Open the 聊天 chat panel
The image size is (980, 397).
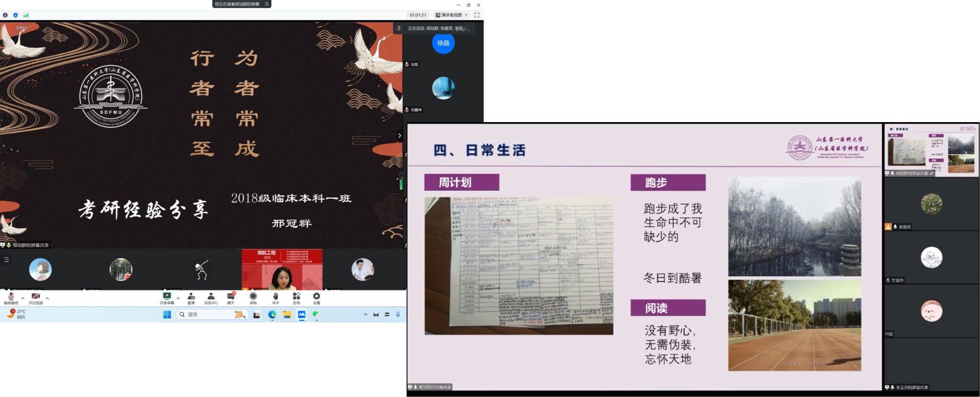(231, 297)
